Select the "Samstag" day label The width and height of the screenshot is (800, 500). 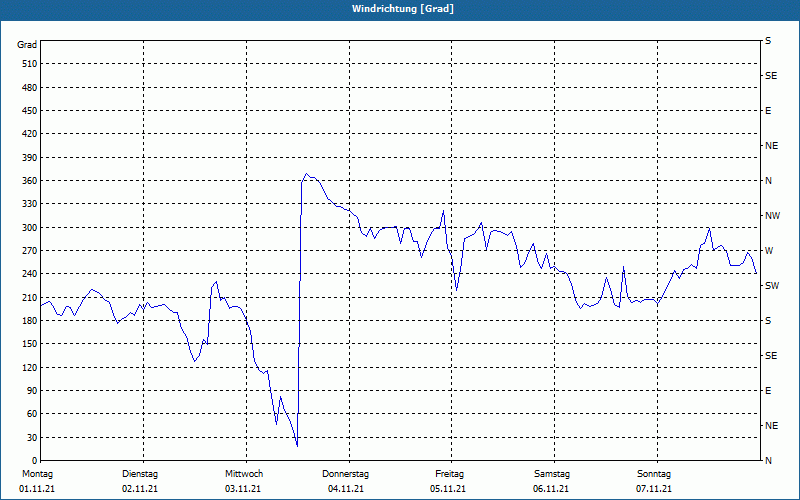click(x=552, y=474)
